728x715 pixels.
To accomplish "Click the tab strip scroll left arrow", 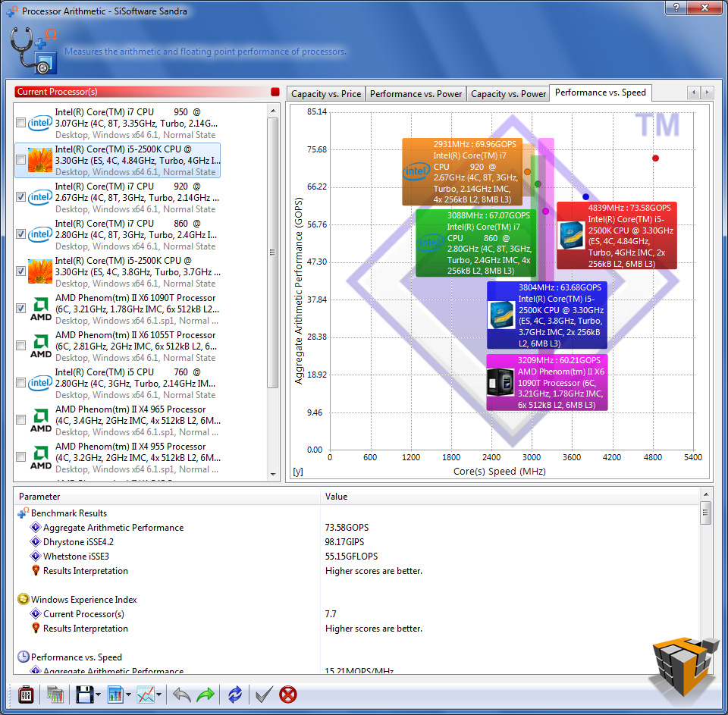I will click(x=694, y=93).
